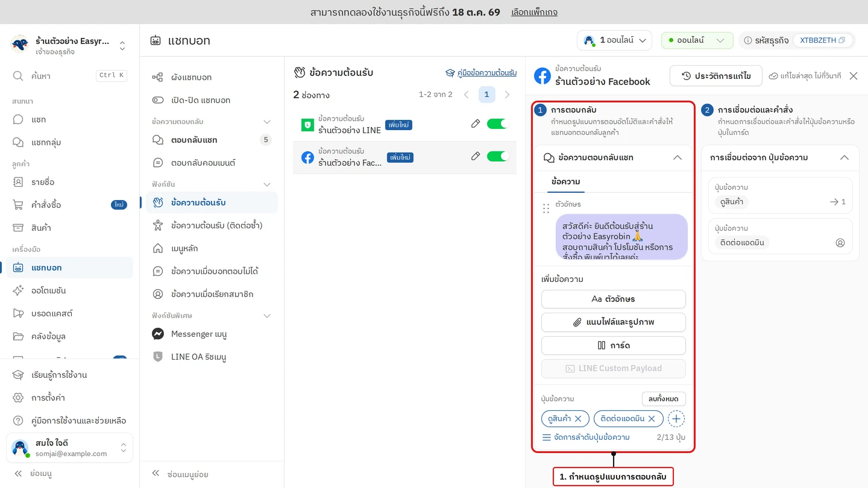Go to the next page of channels

pyautogui.click(x=507, y=95)
